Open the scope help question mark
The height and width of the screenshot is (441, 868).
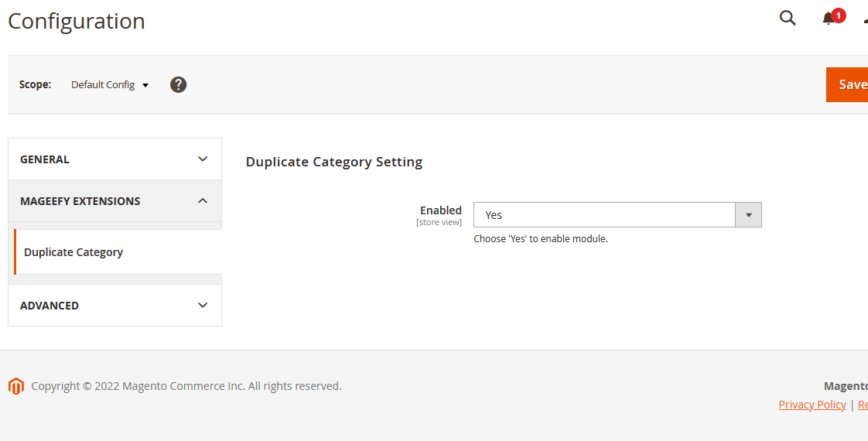point(178,85)
